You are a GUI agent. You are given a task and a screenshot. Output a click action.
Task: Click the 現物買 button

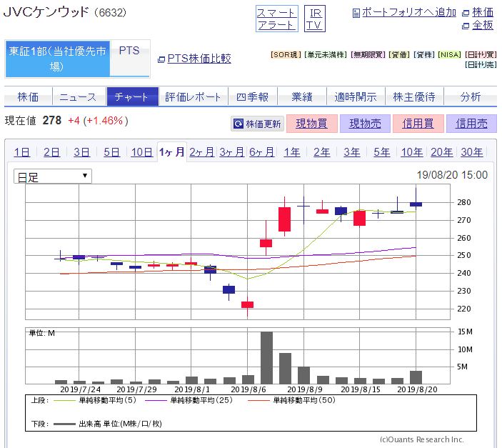click(x=312, y=124)
